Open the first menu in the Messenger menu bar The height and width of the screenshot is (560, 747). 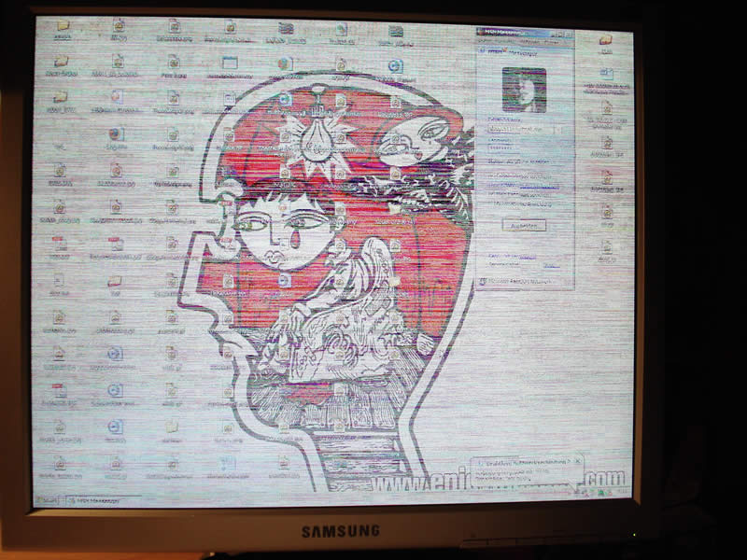click(x=487, y=40)
